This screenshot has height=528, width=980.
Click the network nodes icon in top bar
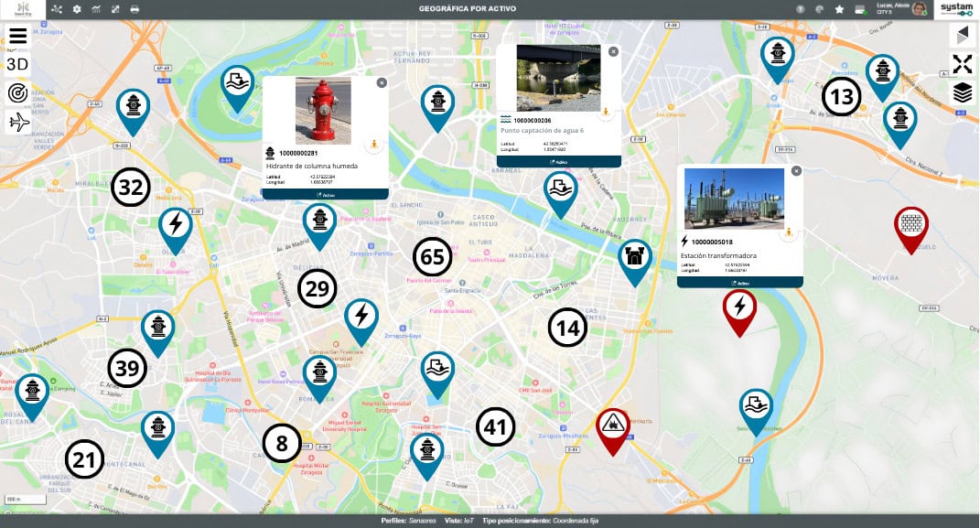(x=57, y=9)
